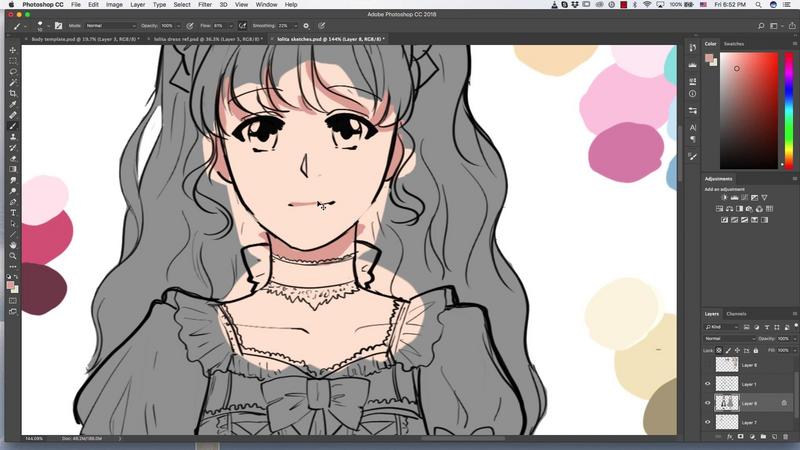The height and width of the screenshot is (450, 800).
Task: Open the Image menu
Action: point(114,5)
